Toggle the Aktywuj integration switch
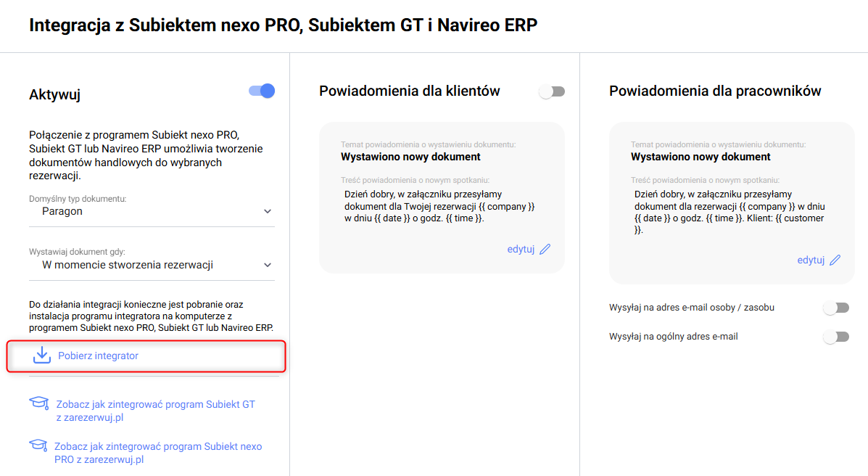This screenshot has height=476, width=868. (262, 91)
